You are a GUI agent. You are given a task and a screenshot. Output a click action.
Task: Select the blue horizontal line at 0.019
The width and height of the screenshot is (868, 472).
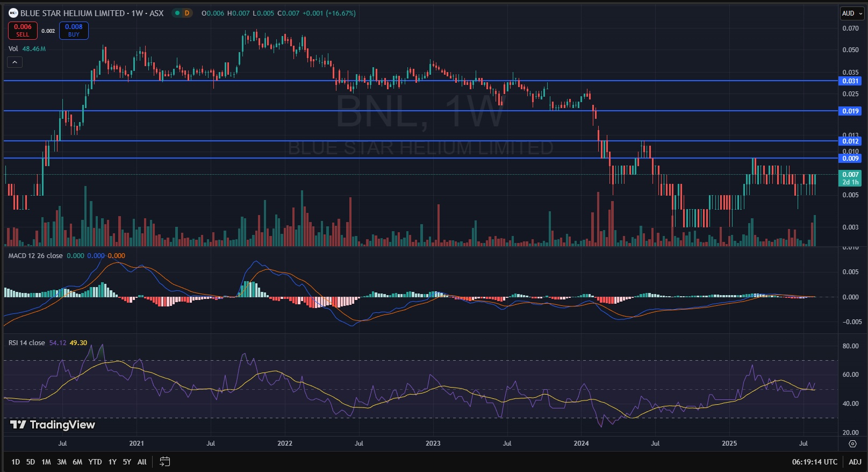tap(421, 111)
